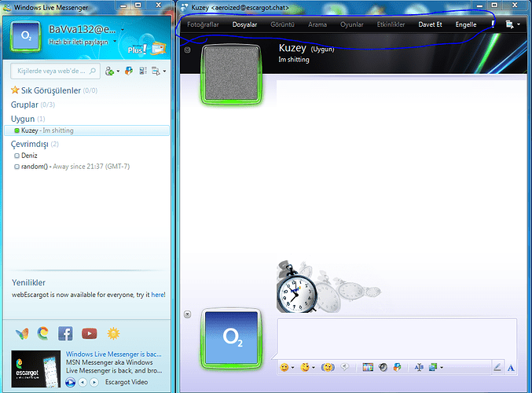Open the Fotoğraflar menu in chat
This screenshot has height=393, width=532.
[x=203, y=24]
